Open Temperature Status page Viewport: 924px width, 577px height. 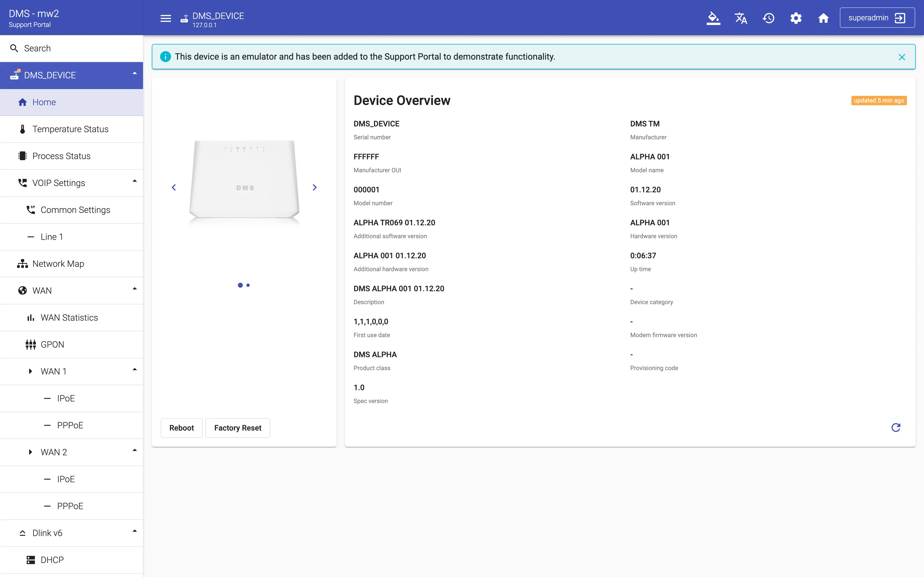[70, 129]
